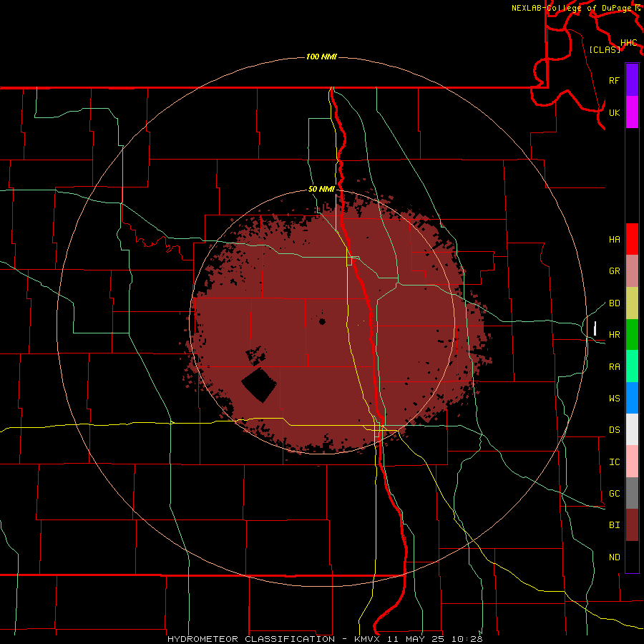Click the [CLAS] units label
Image resolution: width=644 pixels, height=644 pixels.
tap(605, 49)
